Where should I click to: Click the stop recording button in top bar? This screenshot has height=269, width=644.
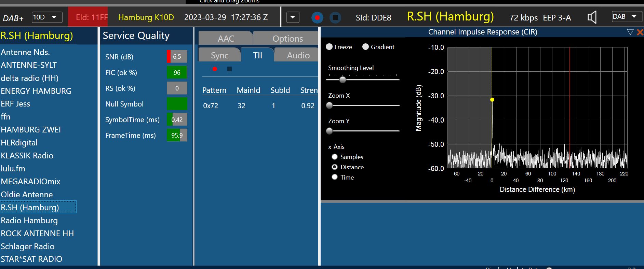pyautogui.click(x=335, y=17)
